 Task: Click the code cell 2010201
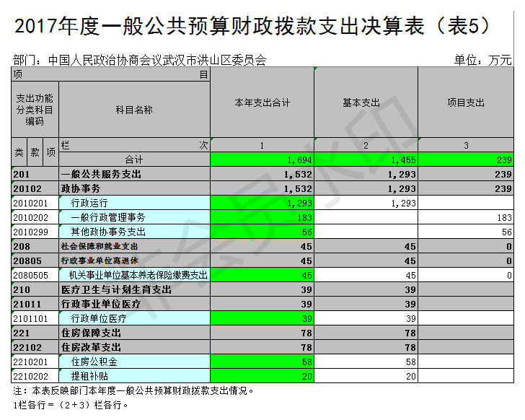[35, 204]
